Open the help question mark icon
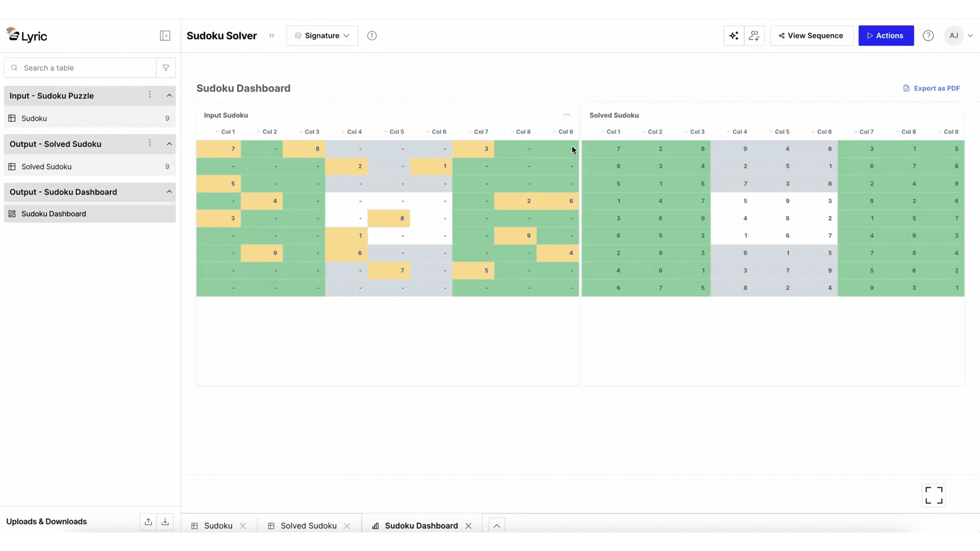Viewport: 980px width, 551px height. (x=928, y=36)
